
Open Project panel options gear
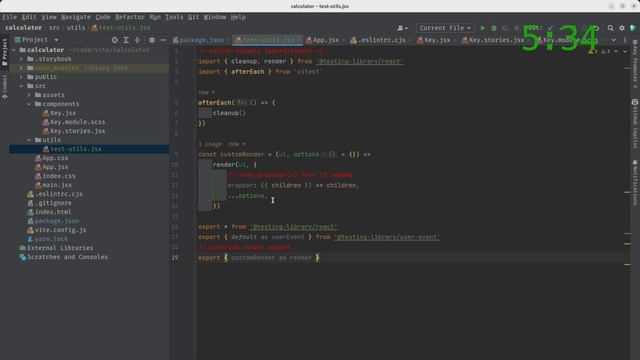coord(152,40)
